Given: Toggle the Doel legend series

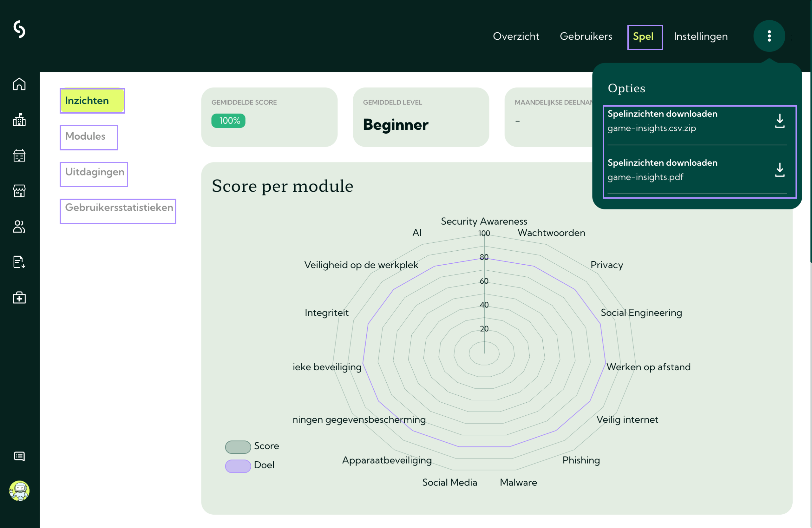Looking at the screenshot, I should coord(250,465).
